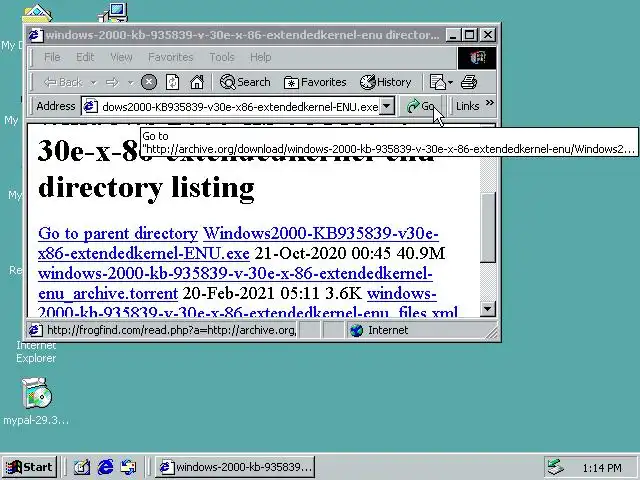Click the '21-Oct-2020 00:45 40.9M' text

pos(349,253)
